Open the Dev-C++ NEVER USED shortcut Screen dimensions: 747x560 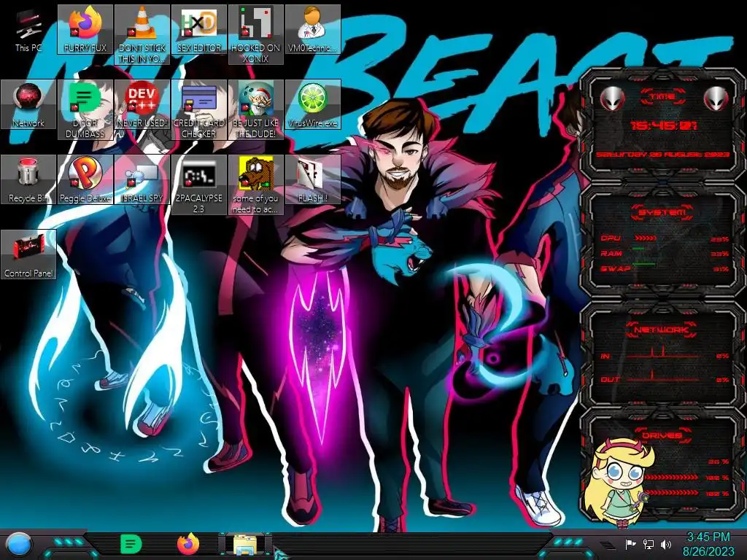click(x=142, y=105)
